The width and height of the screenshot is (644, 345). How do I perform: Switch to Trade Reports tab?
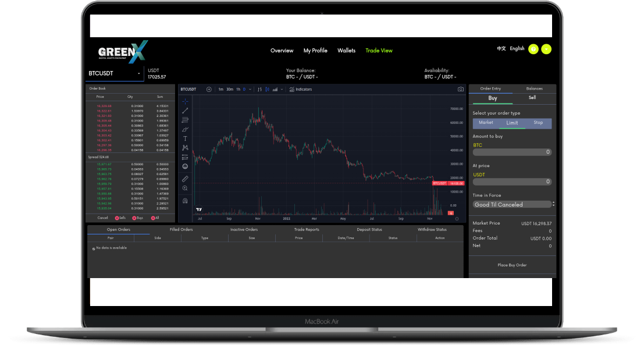(x=307, y=230)
